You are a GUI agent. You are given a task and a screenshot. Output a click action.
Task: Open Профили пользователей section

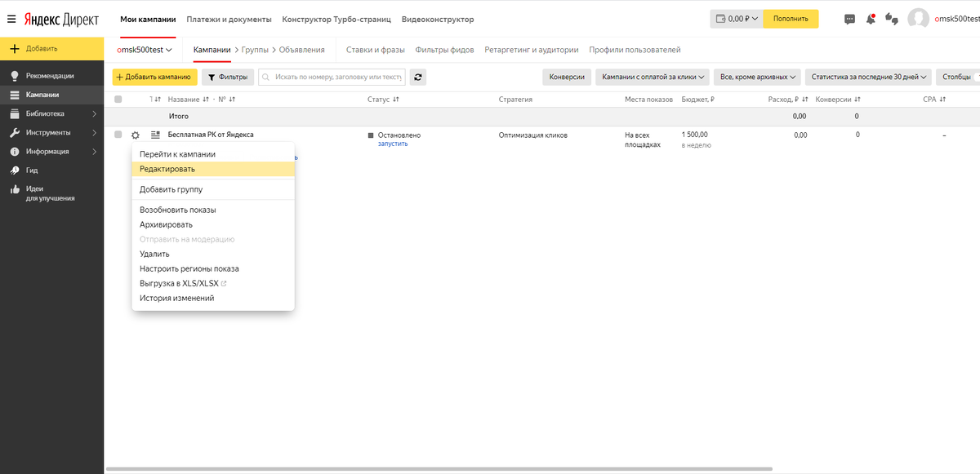click(x=635, y=50)
